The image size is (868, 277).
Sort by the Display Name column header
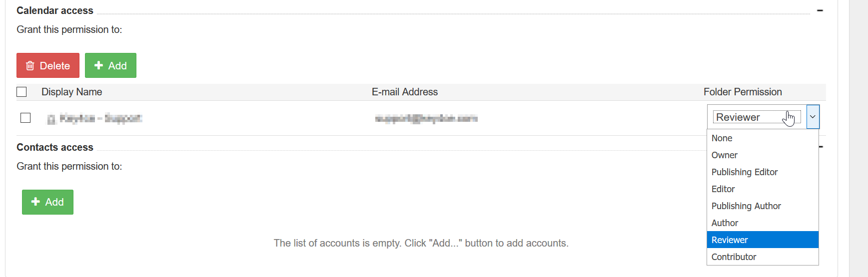click(x=71, y=92)
